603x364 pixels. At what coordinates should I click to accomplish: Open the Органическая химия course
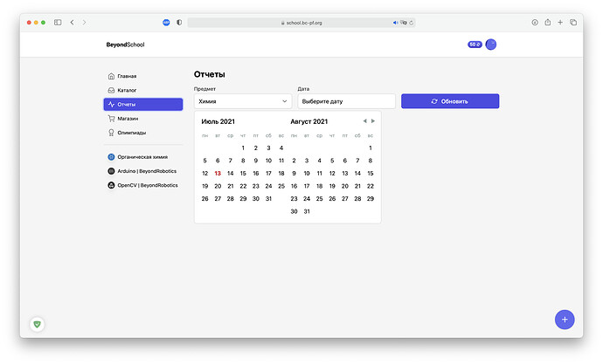point(142,157)
